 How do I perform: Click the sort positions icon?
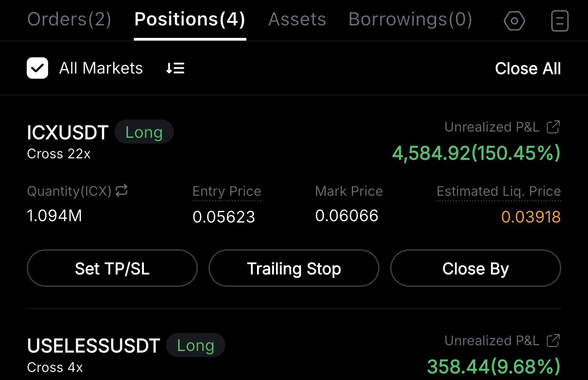coord(175,68)
